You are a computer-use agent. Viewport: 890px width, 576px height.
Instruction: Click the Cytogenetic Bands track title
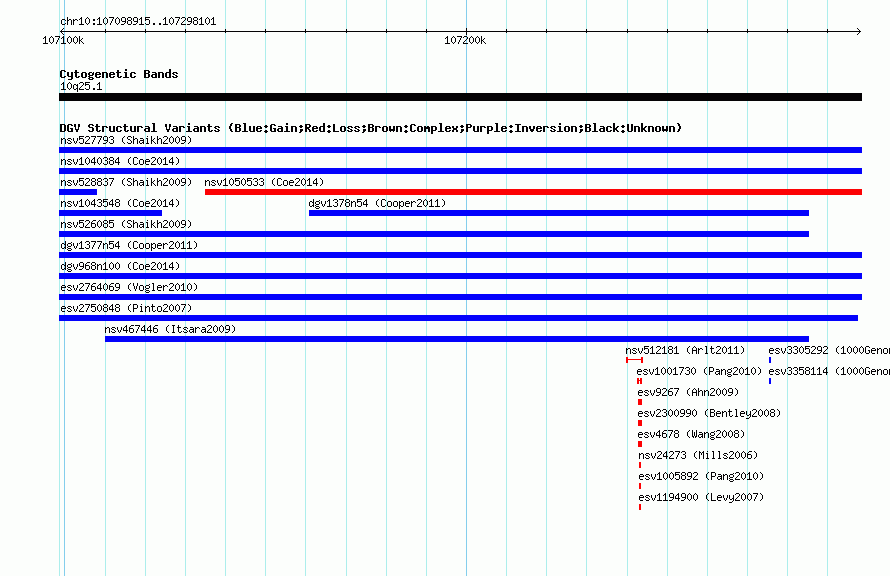[x=119, y=74]
